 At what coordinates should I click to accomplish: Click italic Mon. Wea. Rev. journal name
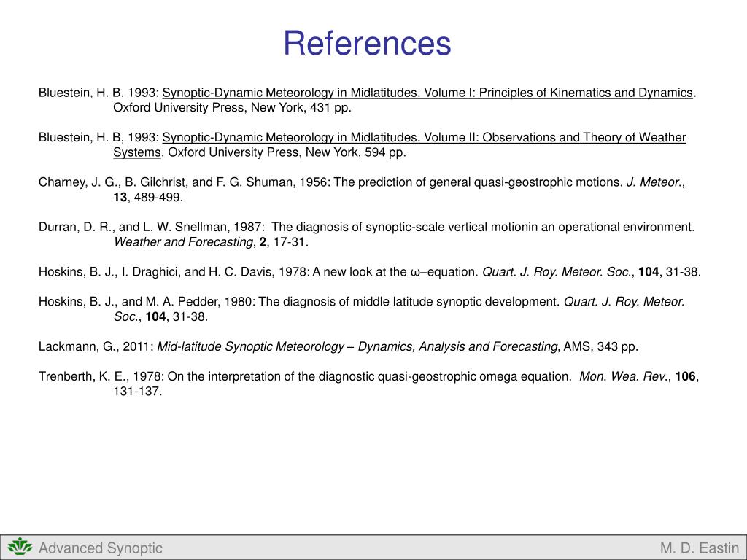pos(624,377)
